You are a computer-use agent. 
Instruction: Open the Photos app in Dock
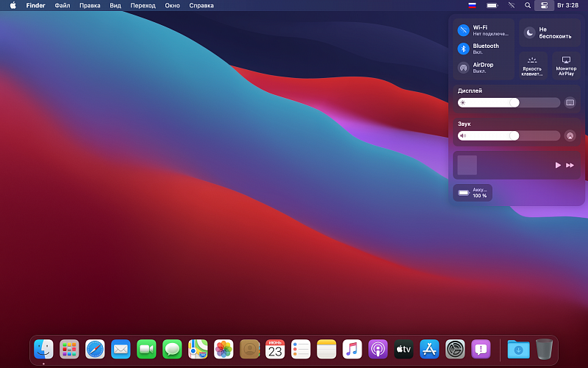click(223, 348)
